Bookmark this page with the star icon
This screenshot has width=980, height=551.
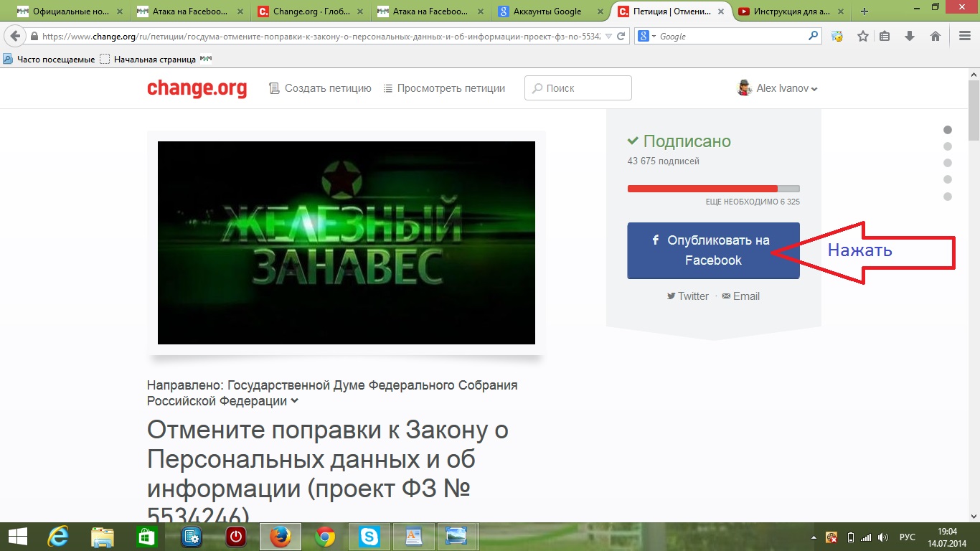click(x=862, y=36)
